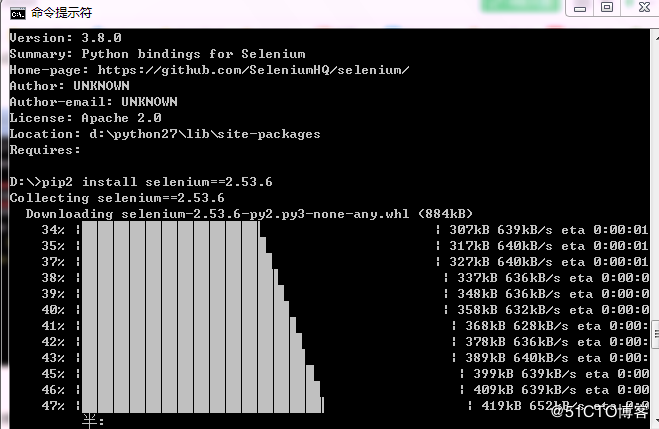
Task: Click the 'Collecting selenium==2.53.6' line
Action: (117, 198)
